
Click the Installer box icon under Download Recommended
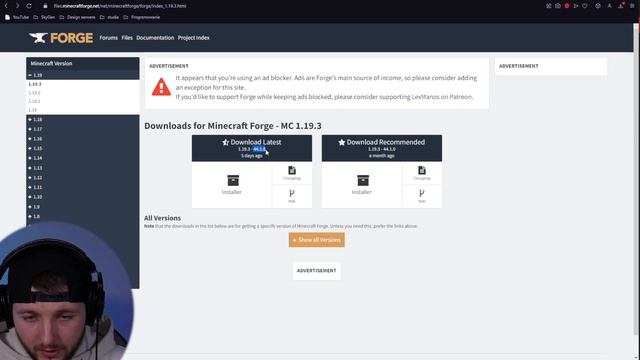click(x=362, y=180)
